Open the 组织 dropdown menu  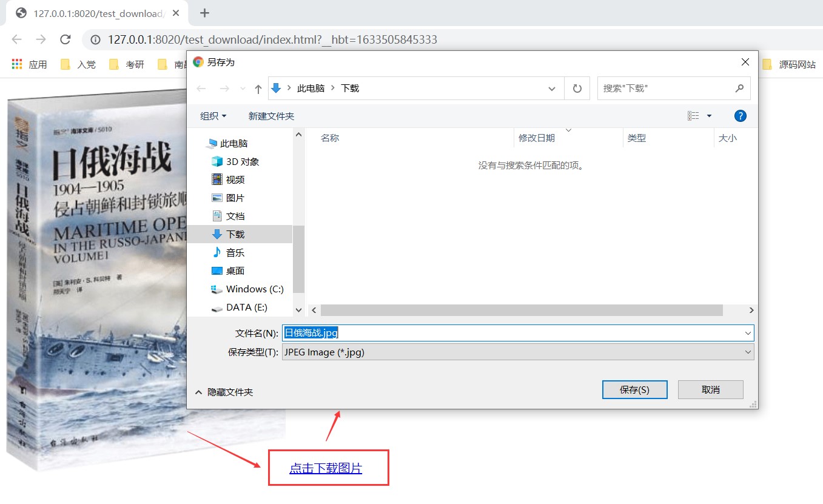pos(213,116)
